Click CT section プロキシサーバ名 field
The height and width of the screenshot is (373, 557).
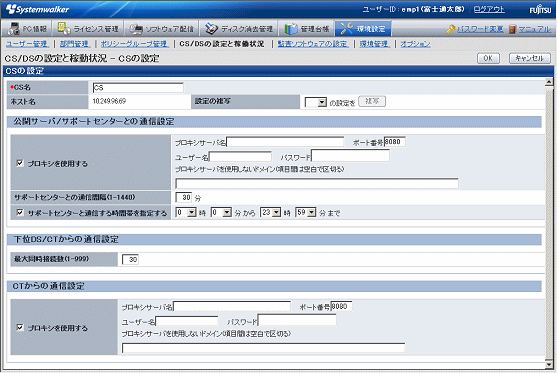(x=232, y=307)
